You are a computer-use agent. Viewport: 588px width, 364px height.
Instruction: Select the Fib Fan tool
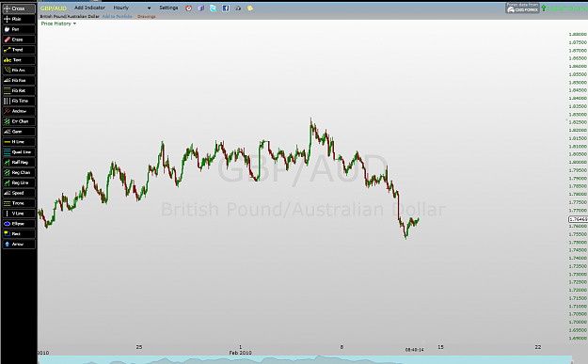[19, 80]
